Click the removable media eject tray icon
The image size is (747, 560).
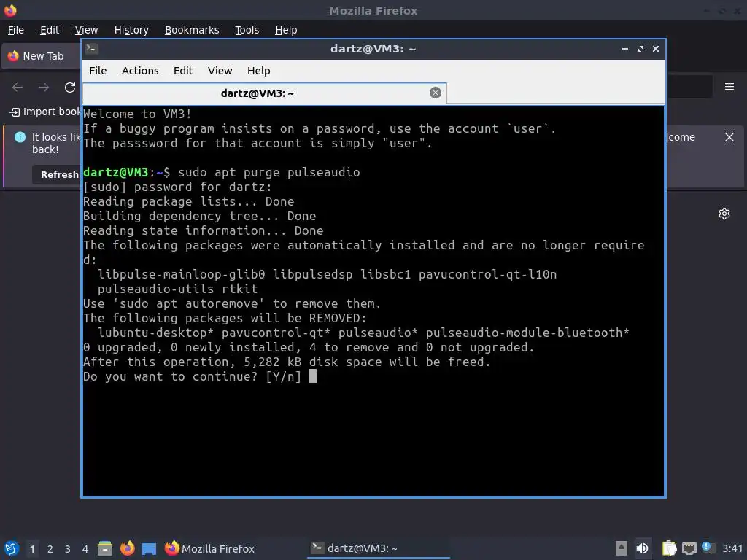click(x=621, y=548)
